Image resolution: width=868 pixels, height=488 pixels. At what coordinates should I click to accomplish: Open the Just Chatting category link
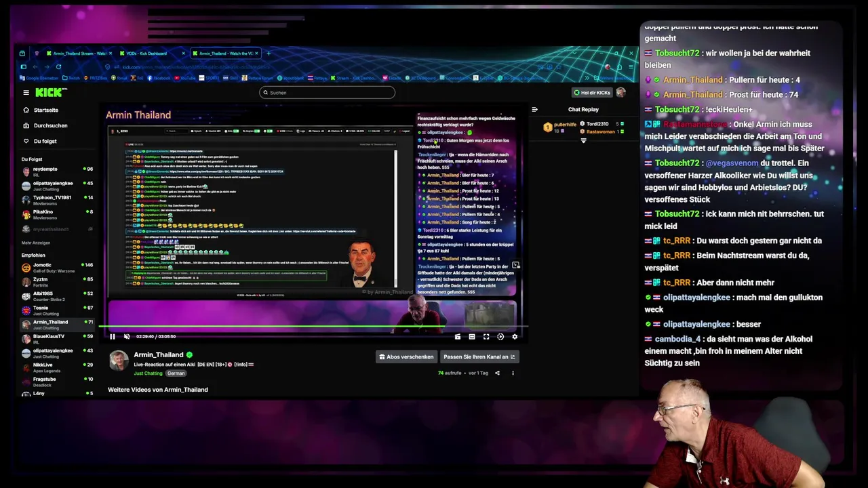[148, 373]
